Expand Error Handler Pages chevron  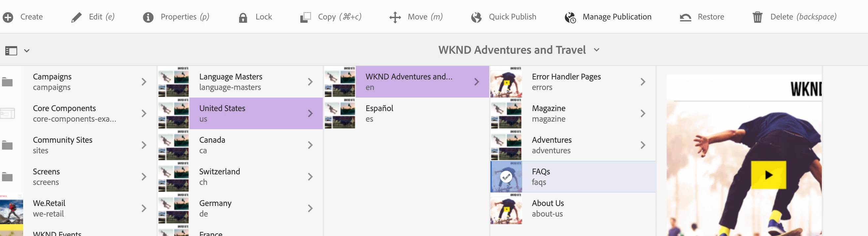[x=643, y=82]
